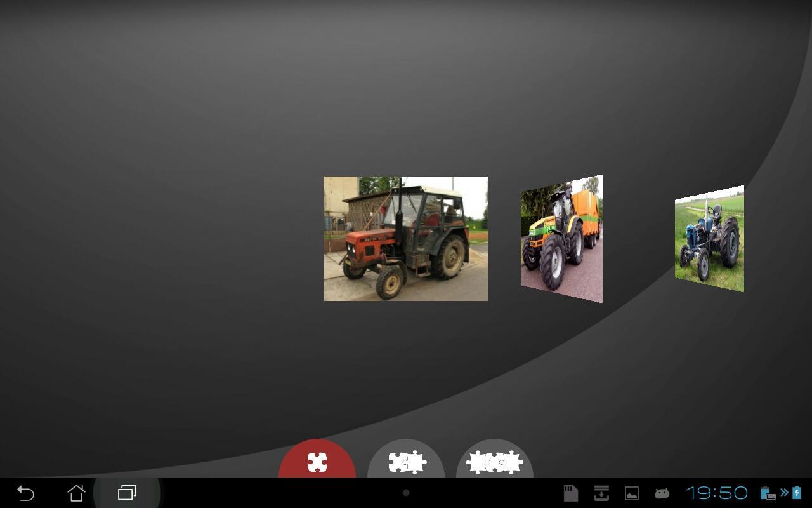Screen dimensions: 812x508
Task: Select the three-piece puzzle difficulty icon
Action: tap(494, 462)
